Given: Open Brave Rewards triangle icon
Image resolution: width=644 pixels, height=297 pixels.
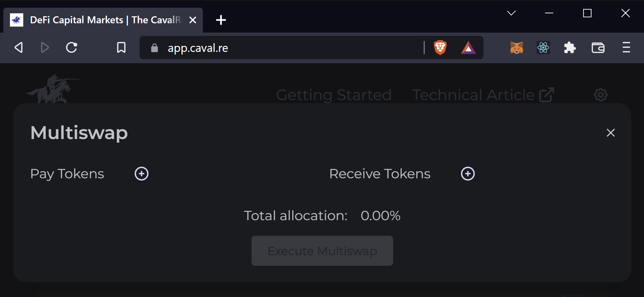Looking at the screenshot, I should 468,48.
